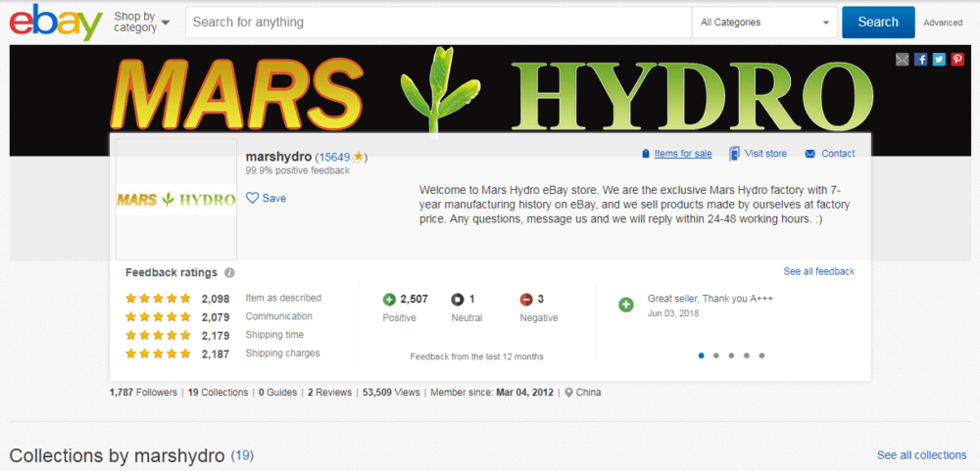The height and width of the screenshot is (471, 980).
Task: Select third feedback carousel dot
Action: tap(731, 355)
